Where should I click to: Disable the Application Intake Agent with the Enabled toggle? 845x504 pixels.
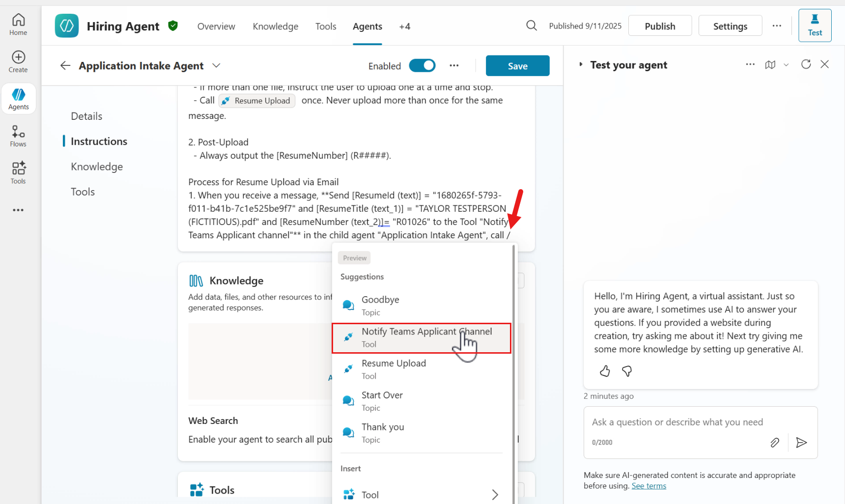click(422, 65)
